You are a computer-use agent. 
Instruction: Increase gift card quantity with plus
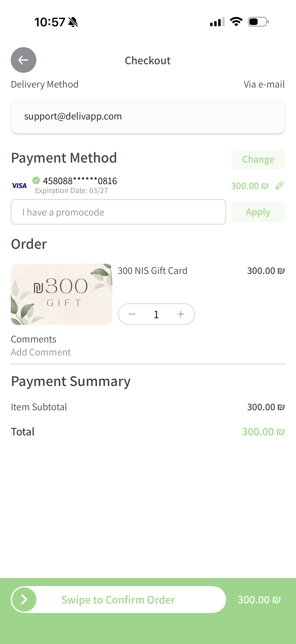181,314
